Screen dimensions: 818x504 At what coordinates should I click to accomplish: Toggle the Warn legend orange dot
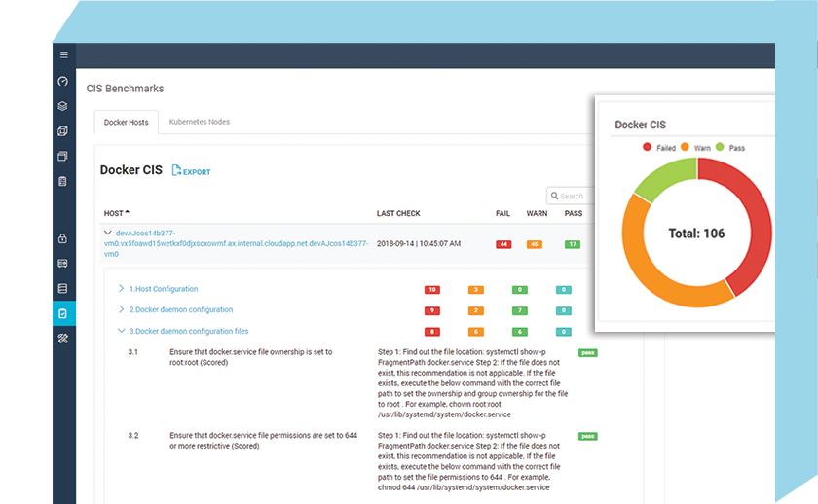pyautogui.click(x=685, y=147)
